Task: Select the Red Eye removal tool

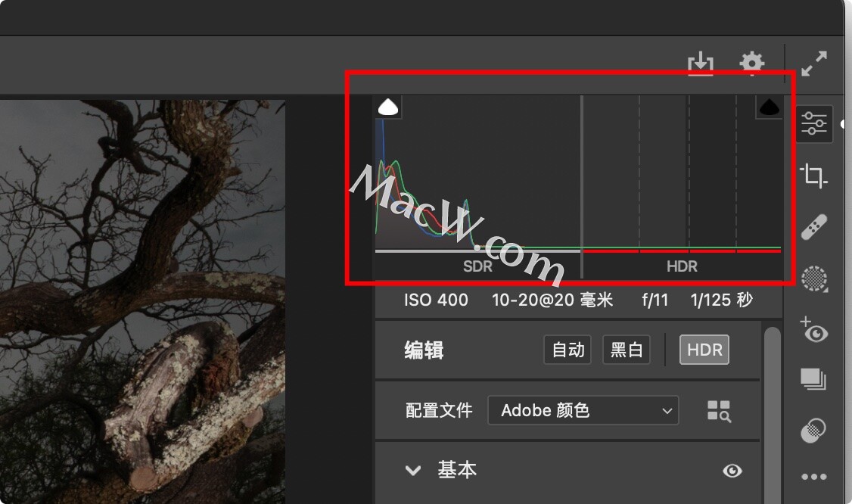Action: 814,330
